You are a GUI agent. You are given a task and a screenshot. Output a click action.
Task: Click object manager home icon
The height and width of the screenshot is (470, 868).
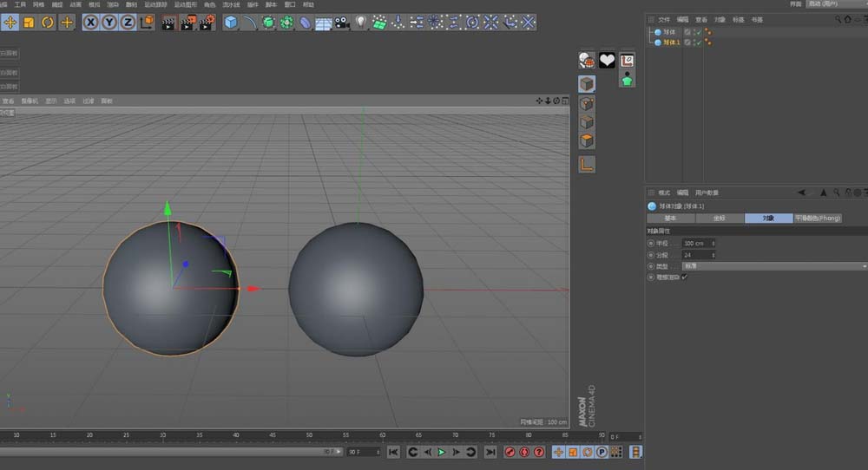pyautogui.click(x=847, y=19)
